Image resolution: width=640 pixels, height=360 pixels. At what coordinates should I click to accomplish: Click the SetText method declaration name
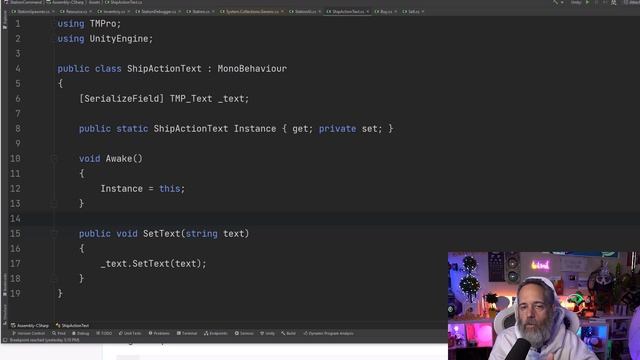161,234
